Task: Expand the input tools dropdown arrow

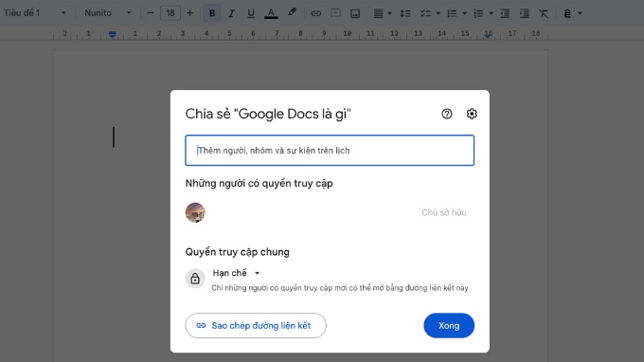Action: coord(580,13)
